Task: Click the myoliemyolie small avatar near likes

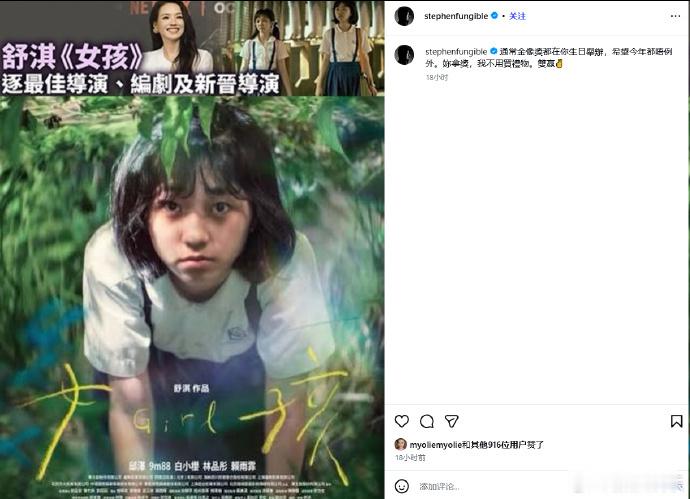Action: [x=400, y=444]
